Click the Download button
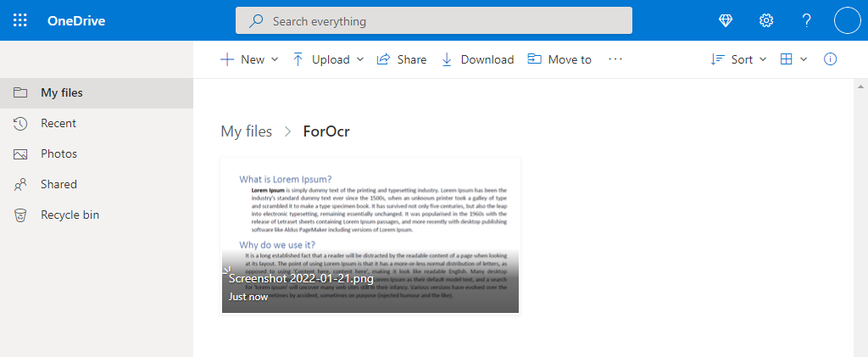Screen dimensions: 868x357 477,59
